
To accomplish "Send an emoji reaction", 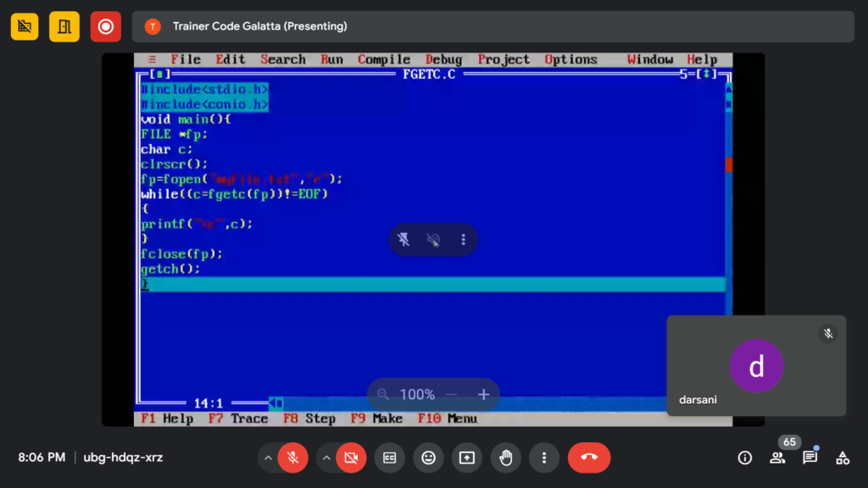I will click(x=428, y=457).
